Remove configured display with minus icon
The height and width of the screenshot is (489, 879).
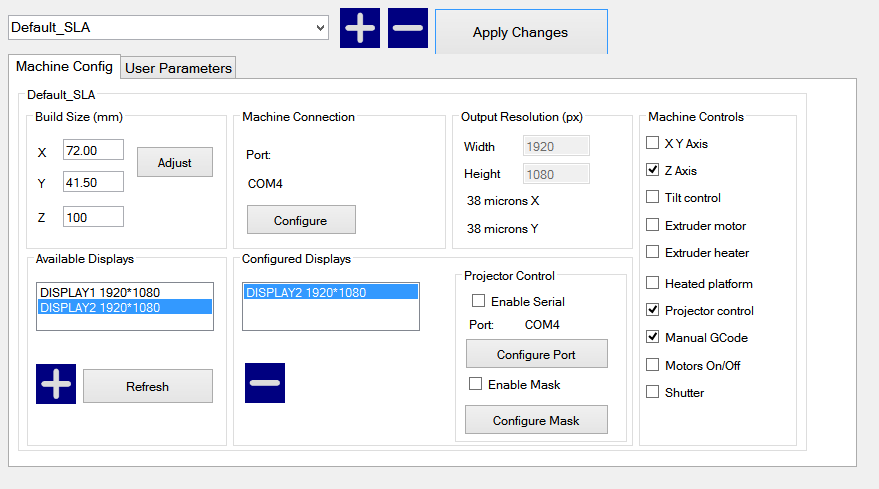(x=265, y=383)
